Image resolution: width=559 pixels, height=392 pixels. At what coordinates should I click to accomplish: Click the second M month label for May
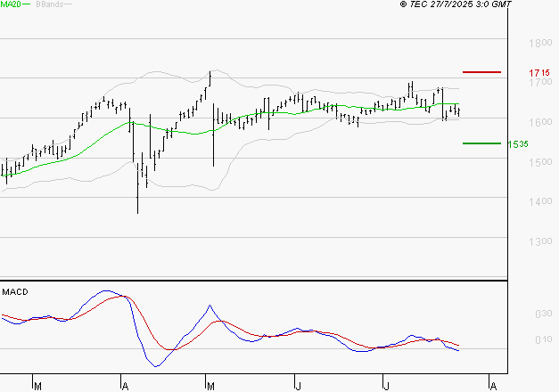(210, 387)
